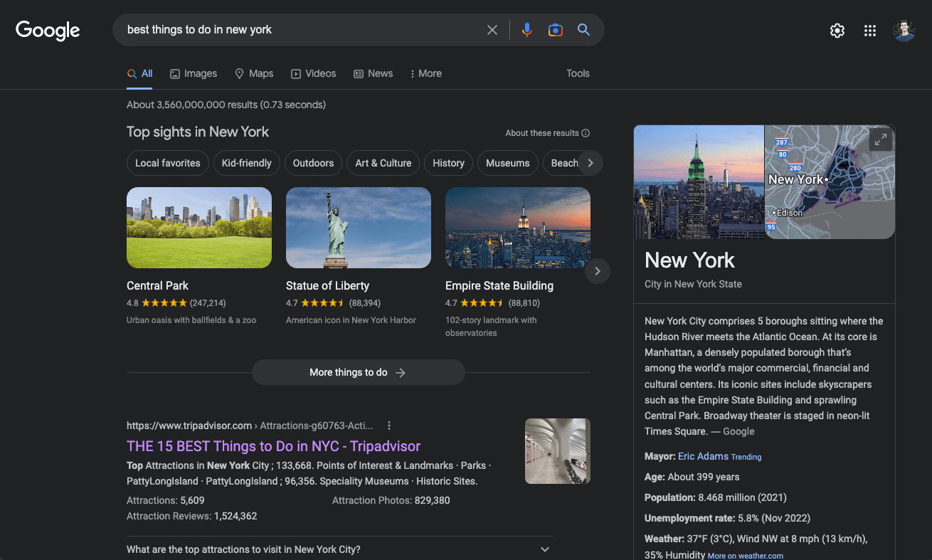This screenshot has height=560, width=932.
Task: Open the Central Park photo
Action: (x=199, y=228)
